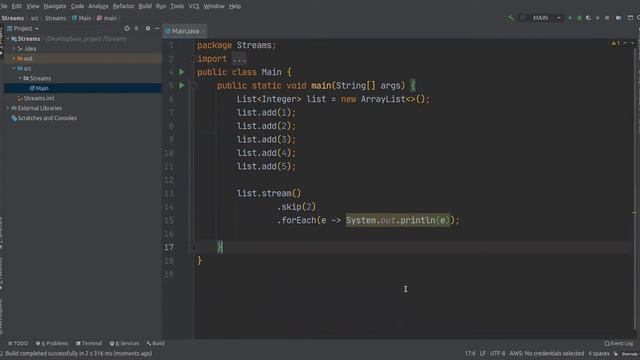Collapse the src folder
Screen dimensions: 640x360
14,68
